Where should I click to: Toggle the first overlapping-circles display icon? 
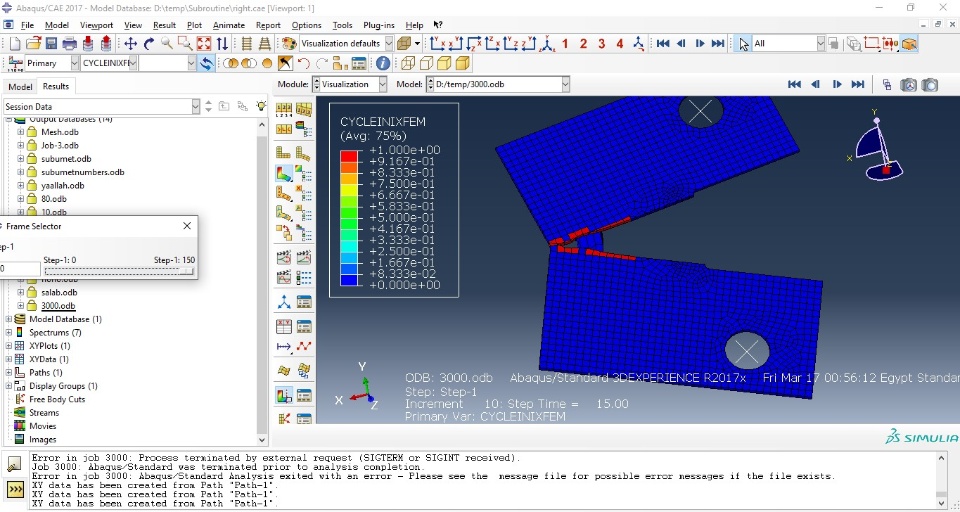point(230,63)
